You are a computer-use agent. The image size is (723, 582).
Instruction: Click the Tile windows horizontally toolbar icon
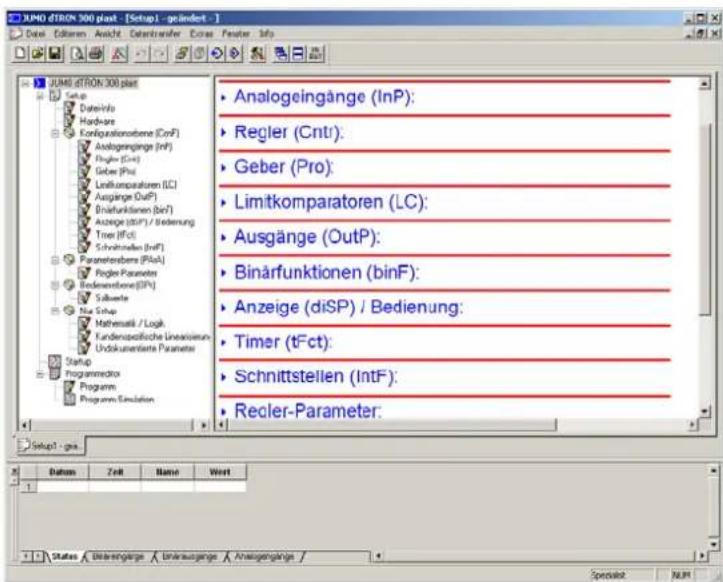click(298, 53)
